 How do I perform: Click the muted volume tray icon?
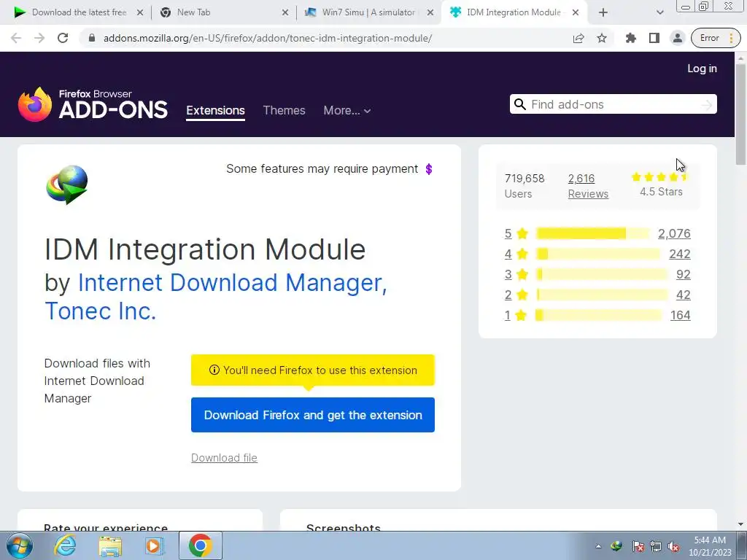pos(673,546)
